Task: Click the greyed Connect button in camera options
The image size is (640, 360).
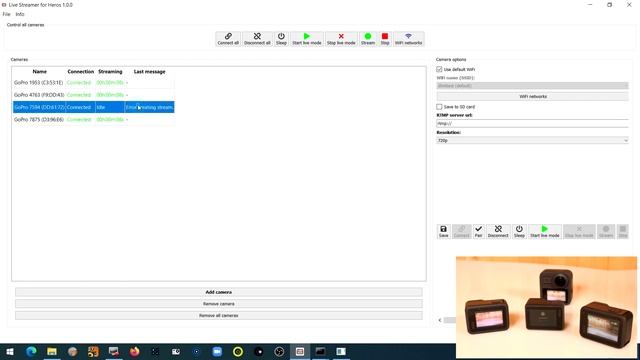Action: (462, 231)
